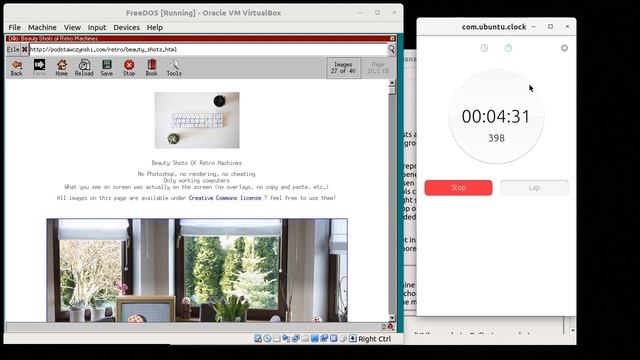This screenshot has height=360, width=640.
Task: Click the magnifier search icon beside URL bar
Action: tap(391, 49)
